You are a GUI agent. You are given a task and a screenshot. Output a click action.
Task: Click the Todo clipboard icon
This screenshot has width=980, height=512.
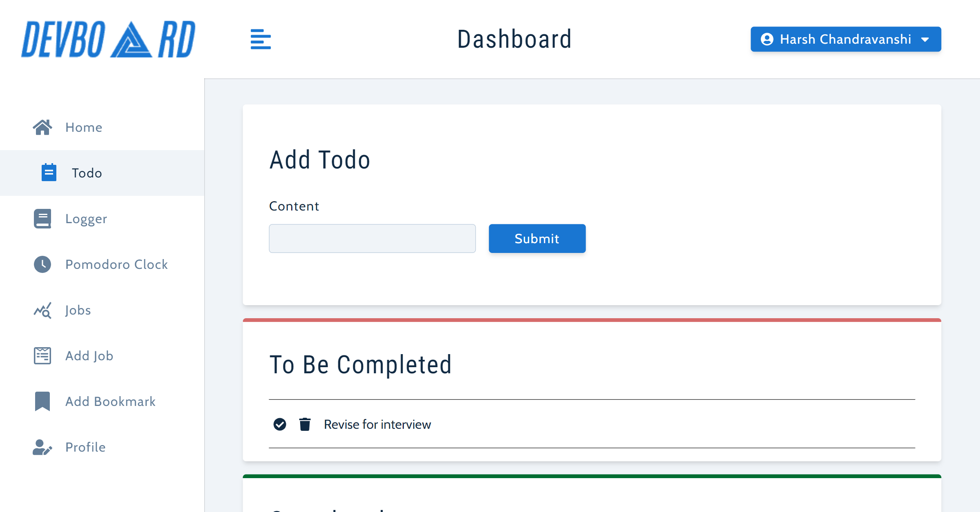click(49, 172)
